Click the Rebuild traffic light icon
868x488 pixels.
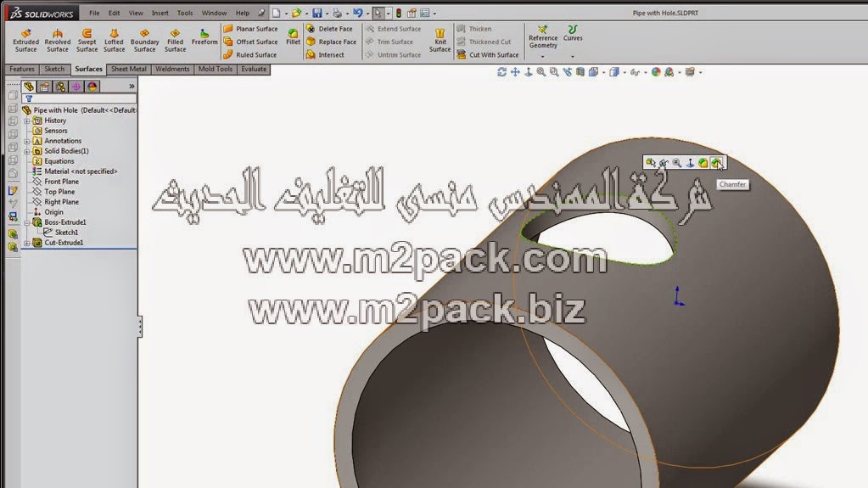tap(399, 13)
